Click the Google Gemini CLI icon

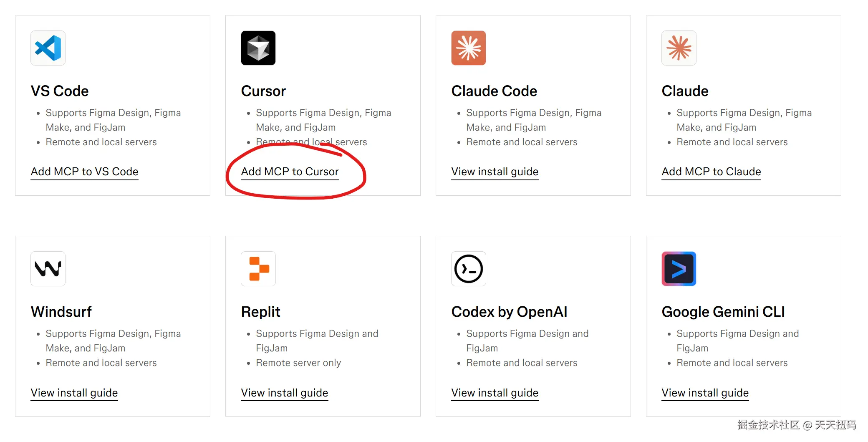pos(679,269)
